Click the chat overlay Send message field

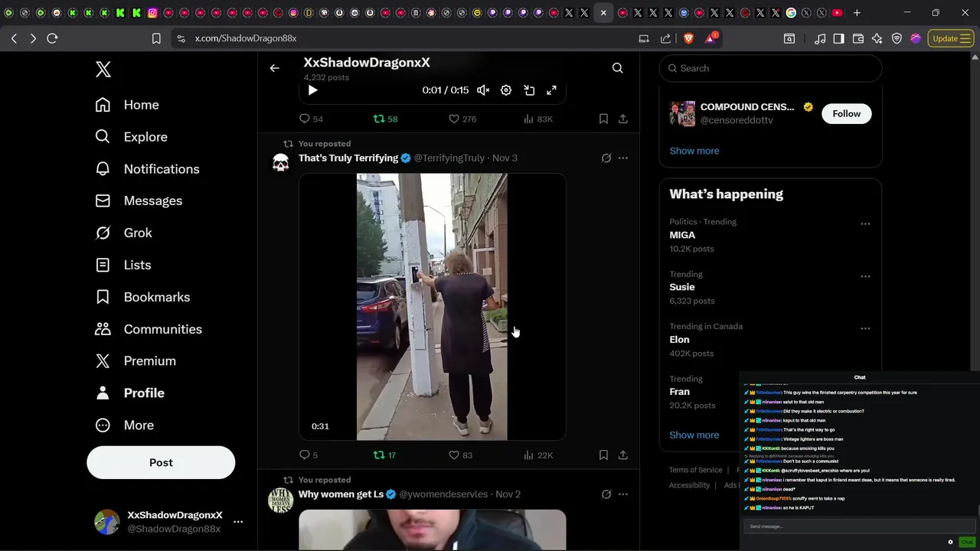coord(859,527)
